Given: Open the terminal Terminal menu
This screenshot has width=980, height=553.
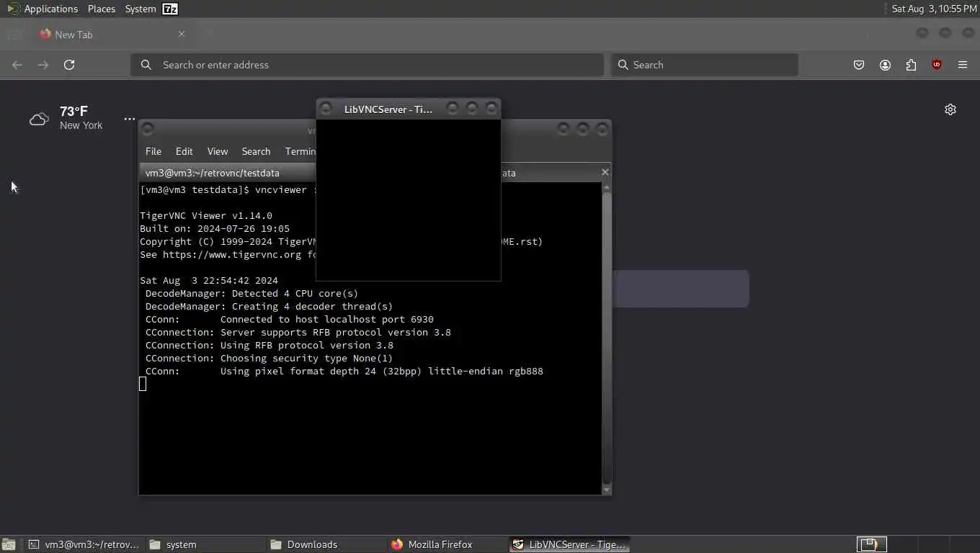Looking at the screenshot, I should pyautogui.click(x=300, y=151).
